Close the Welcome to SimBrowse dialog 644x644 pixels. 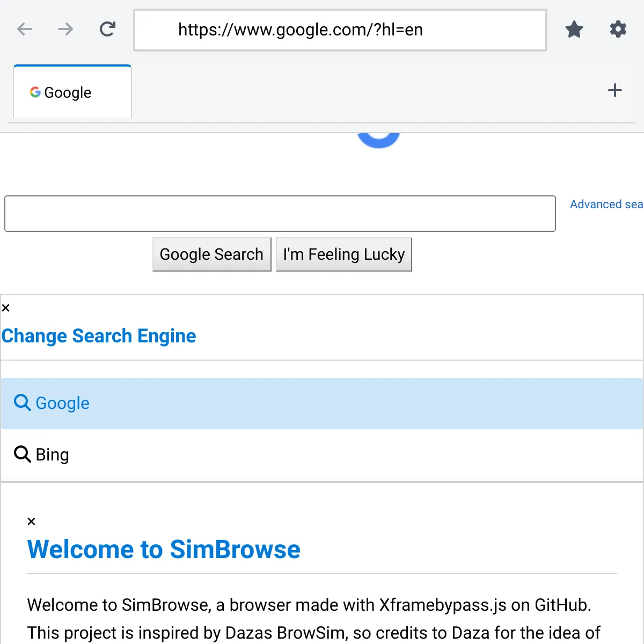tap(32, 522)
